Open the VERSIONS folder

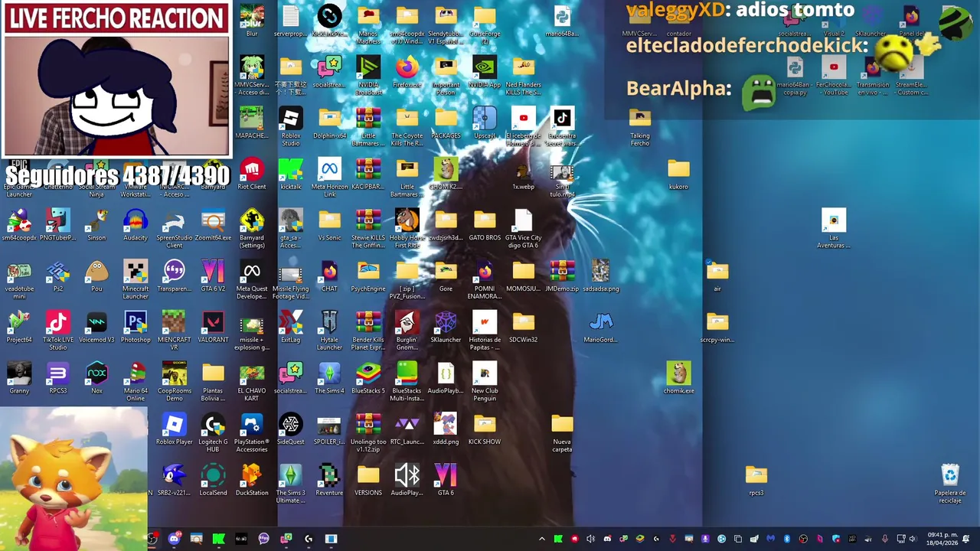point(368,480)
